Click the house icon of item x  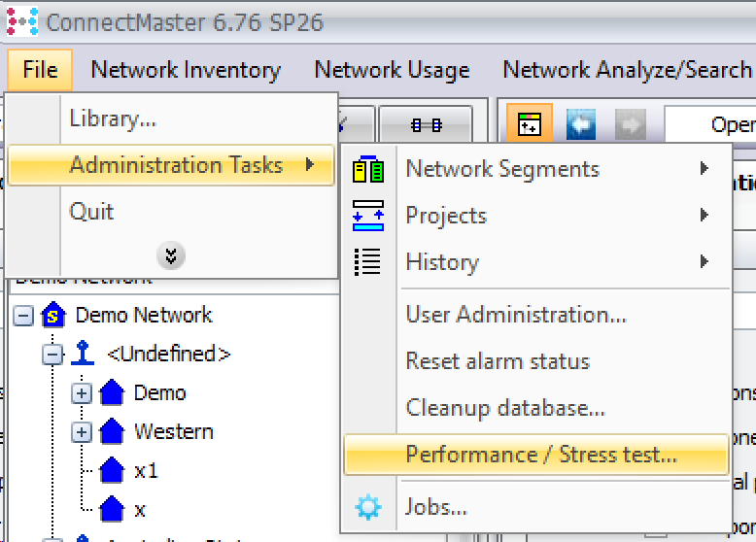click(x=112, y=508)
